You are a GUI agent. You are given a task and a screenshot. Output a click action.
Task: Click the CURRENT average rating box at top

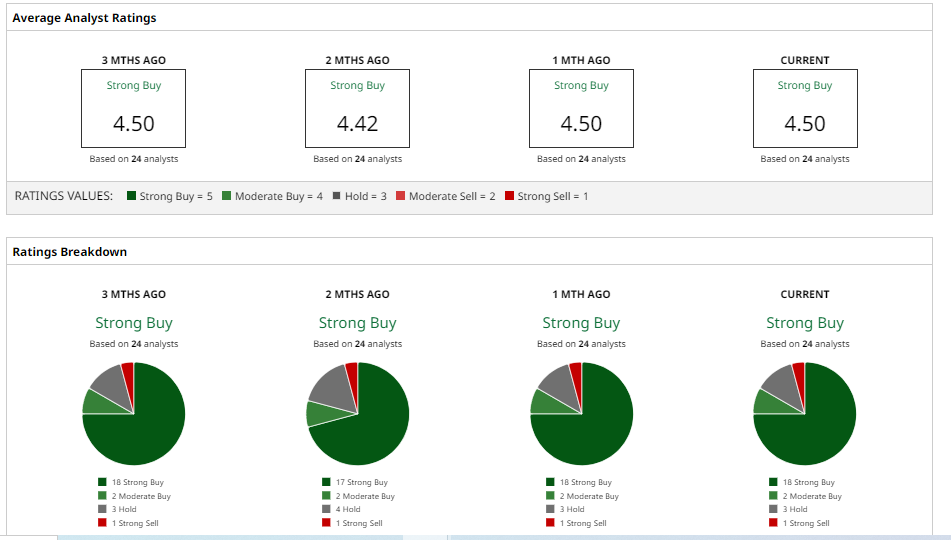pyautogui.click(x=805, y=110)
